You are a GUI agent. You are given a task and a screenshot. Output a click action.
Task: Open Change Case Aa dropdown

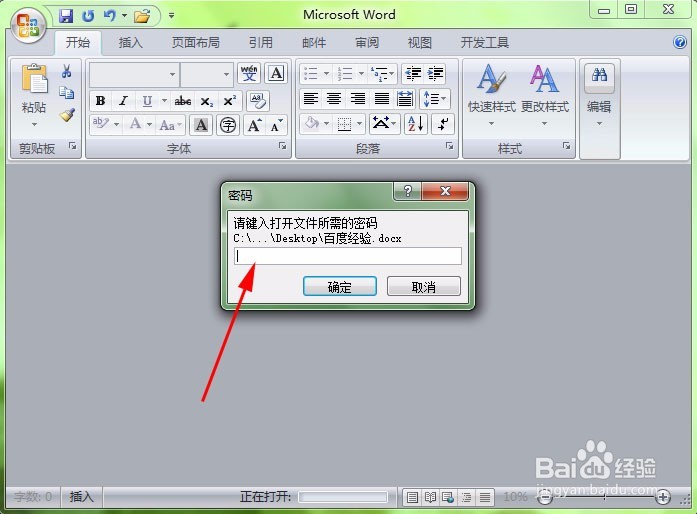(x=171, y=125)
